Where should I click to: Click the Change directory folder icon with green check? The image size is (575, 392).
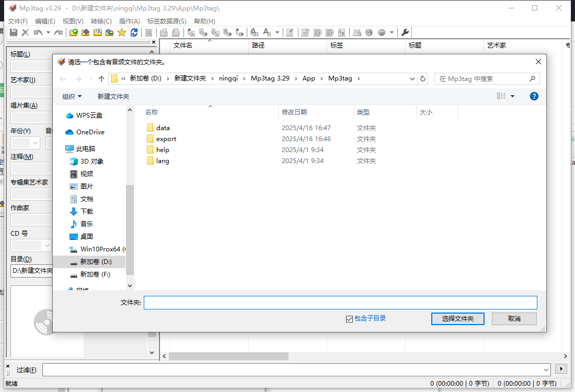pos(73,32)
